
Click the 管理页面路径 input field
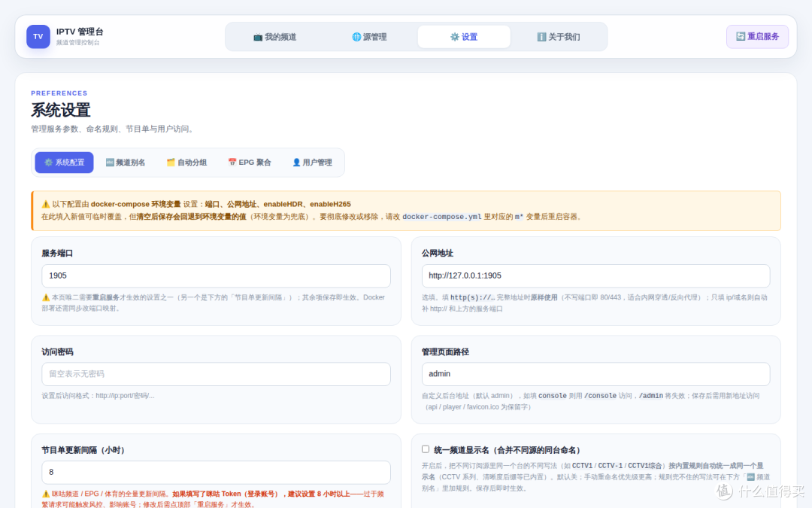[595, 374]
